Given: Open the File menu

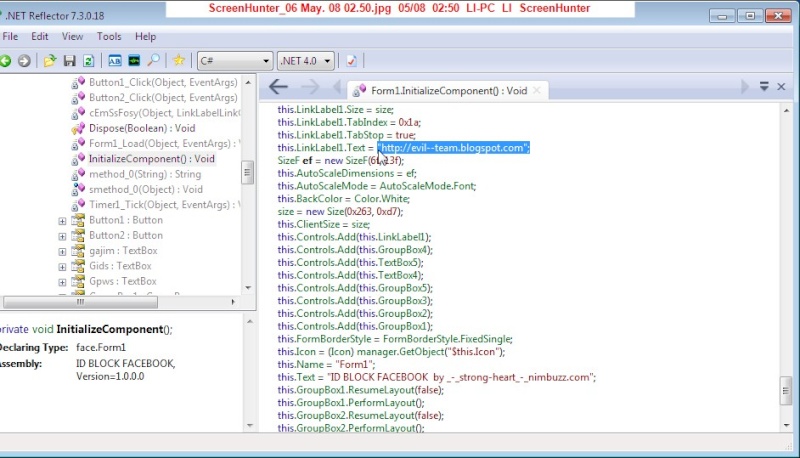Looking at the screenshot, I should click(x=10, y=36).
